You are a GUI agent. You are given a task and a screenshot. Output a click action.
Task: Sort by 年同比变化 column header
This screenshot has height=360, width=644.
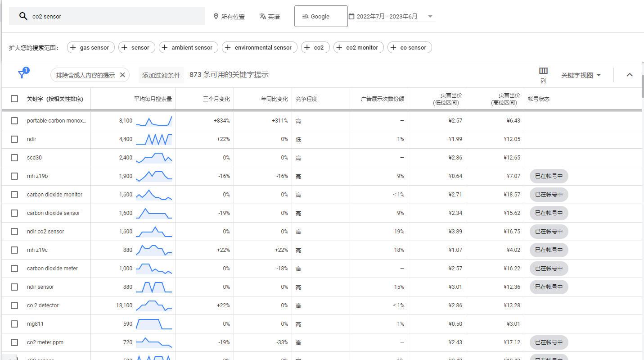[275, 99]
